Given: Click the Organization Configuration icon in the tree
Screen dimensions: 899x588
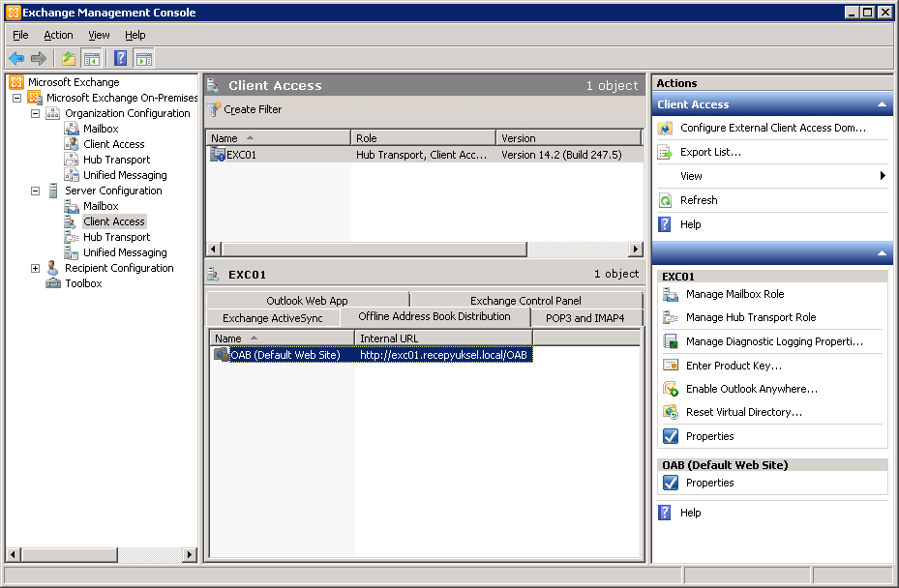Looking at the screenshot, I should pyautogui.click(x=53, y=113).
